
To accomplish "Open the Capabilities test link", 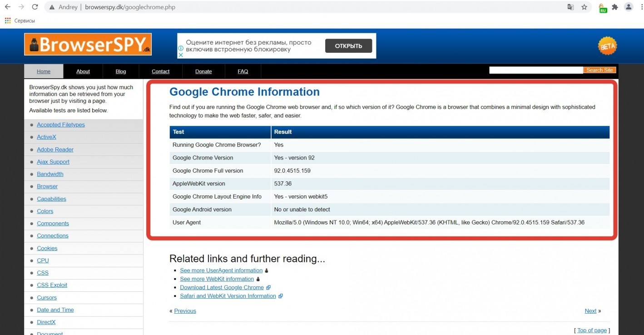I will point(51,199).
